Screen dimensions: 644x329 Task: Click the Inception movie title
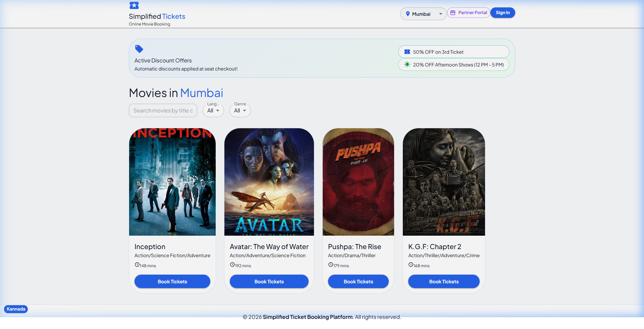coord(150,247)
